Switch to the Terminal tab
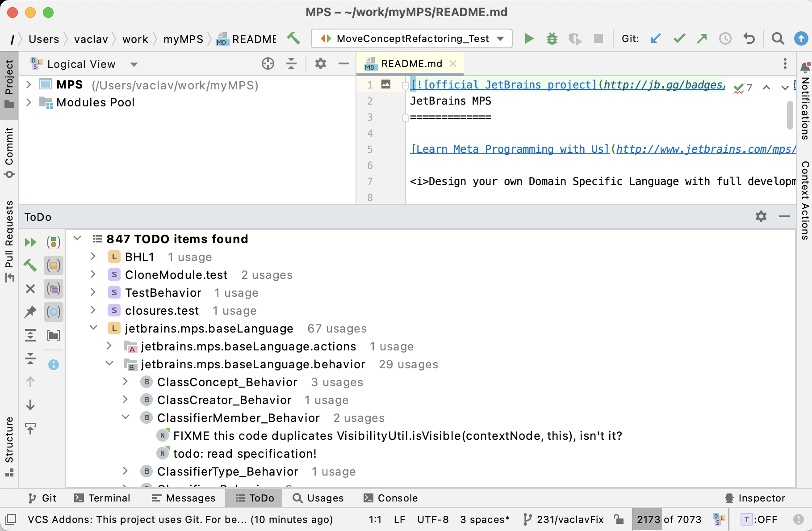This screenshot has width=812, height=531. coord(102,498)
